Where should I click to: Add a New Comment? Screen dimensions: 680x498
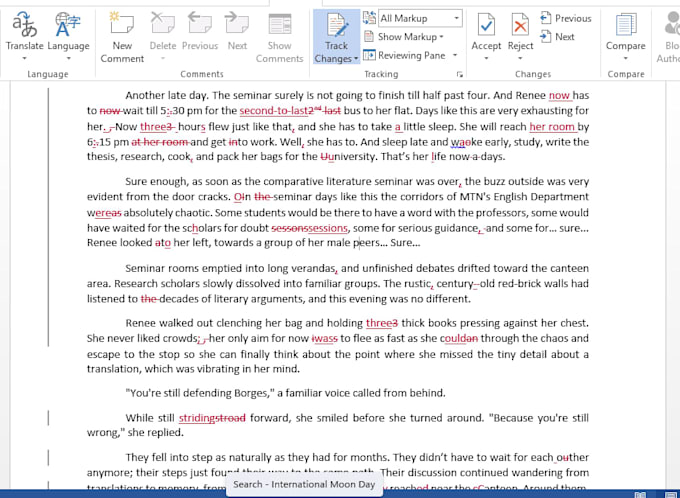pos(122,37)
